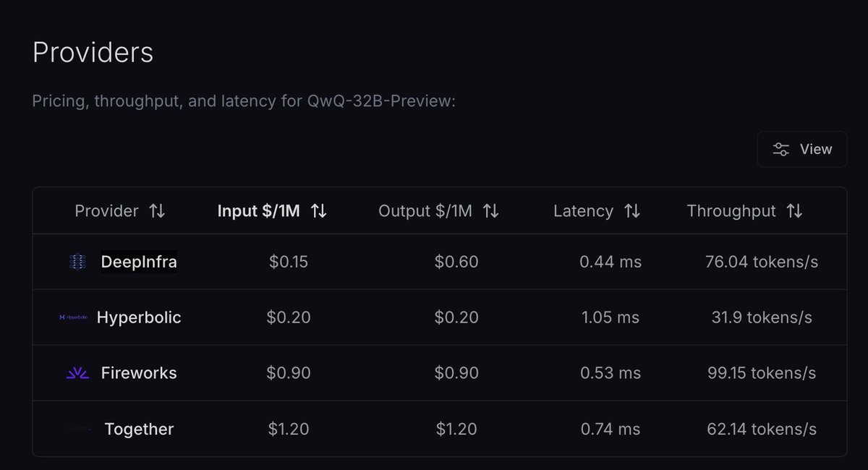Viewport: 868px width, 470px height.
Task: Select the Provider column header
Action: point(106,211)
